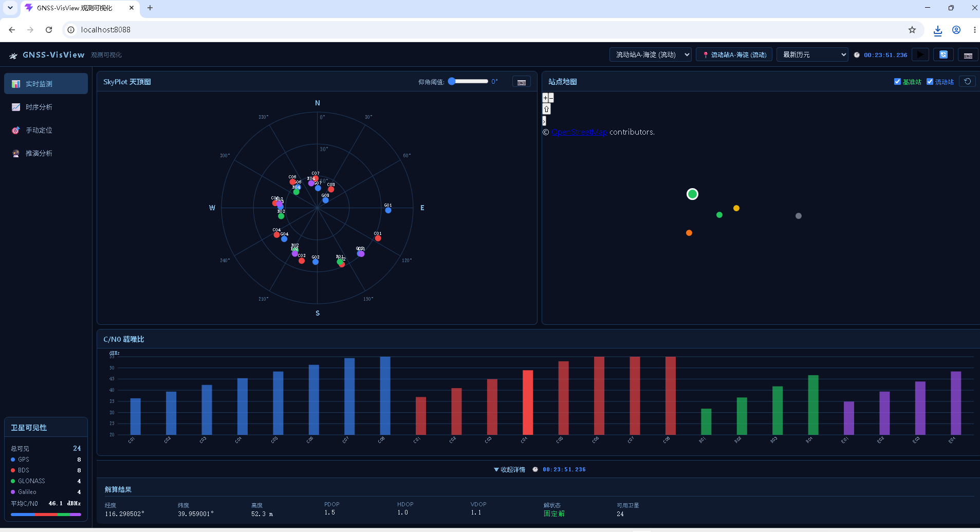This screenshot has height=532, width=980.
Task: Click the blue refresh data icon
Action: (944, 54)
